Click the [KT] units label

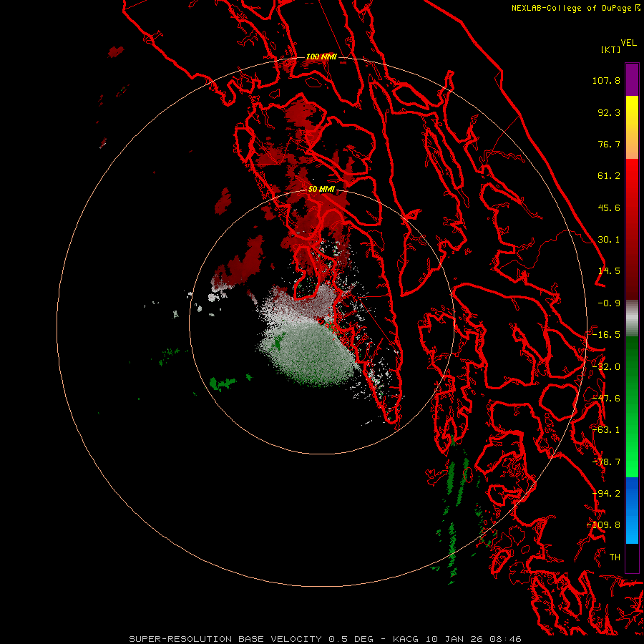(610, 49)
